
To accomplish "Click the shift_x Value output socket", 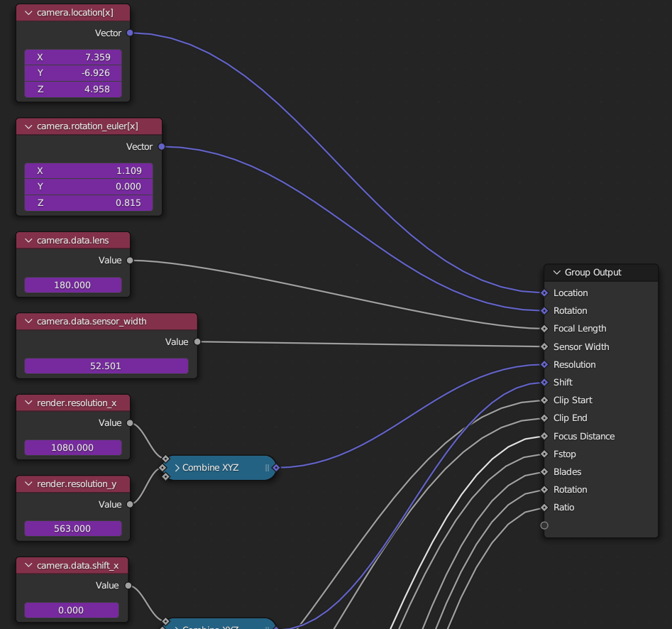I will pyautogui.click(x=128, y=585).
